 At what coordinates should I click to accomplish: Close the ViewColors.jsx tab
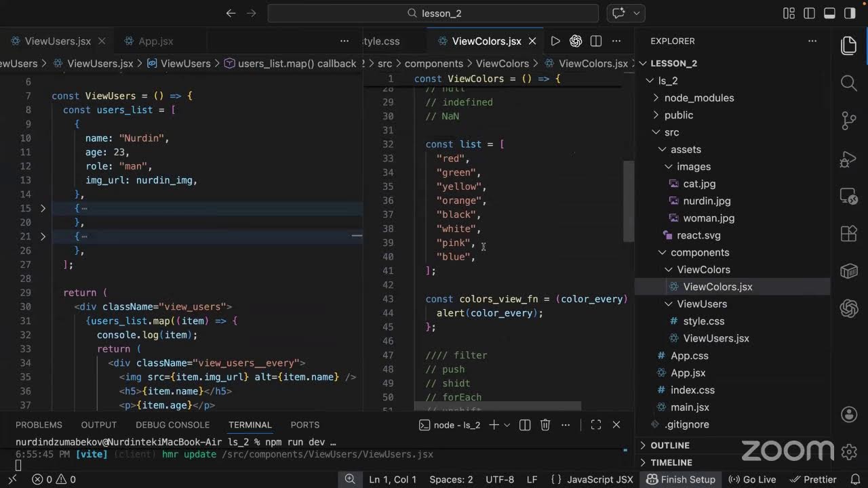[x=533, y=41]
